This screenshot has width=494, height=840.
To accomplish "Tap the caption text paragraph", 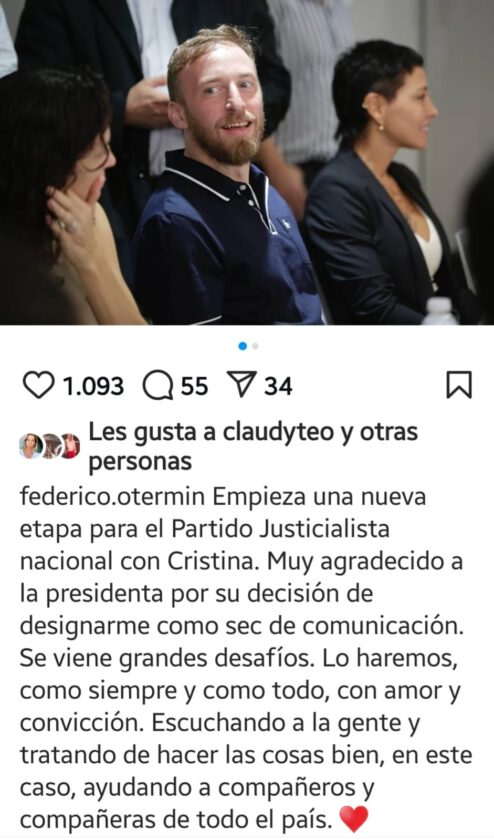I will (x=245, y=658).
